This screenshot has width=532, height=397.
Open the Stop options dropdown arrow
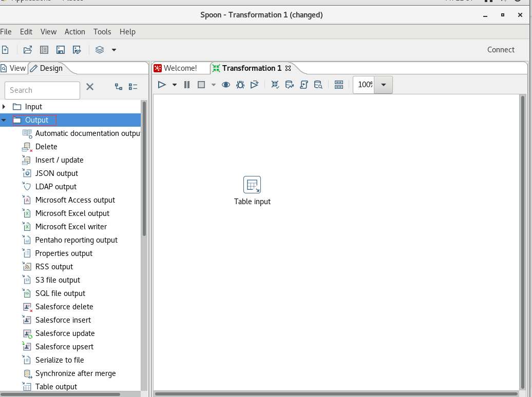(x=214, y=85)
